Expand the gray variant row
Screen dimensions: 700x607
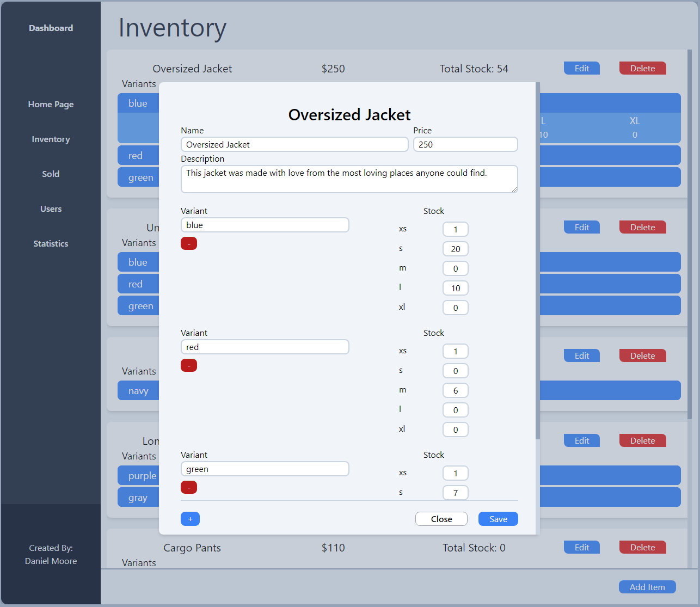coord(399,497)
